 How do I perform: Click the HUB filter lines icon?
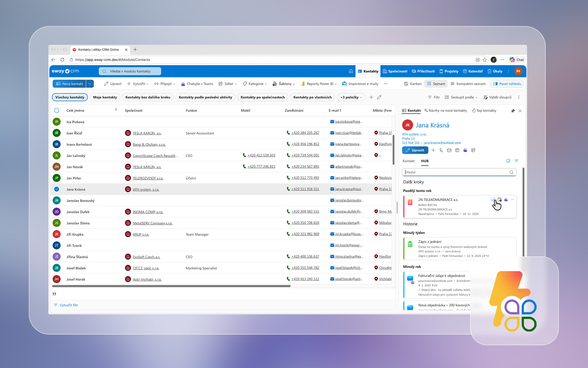click(516, 161)
